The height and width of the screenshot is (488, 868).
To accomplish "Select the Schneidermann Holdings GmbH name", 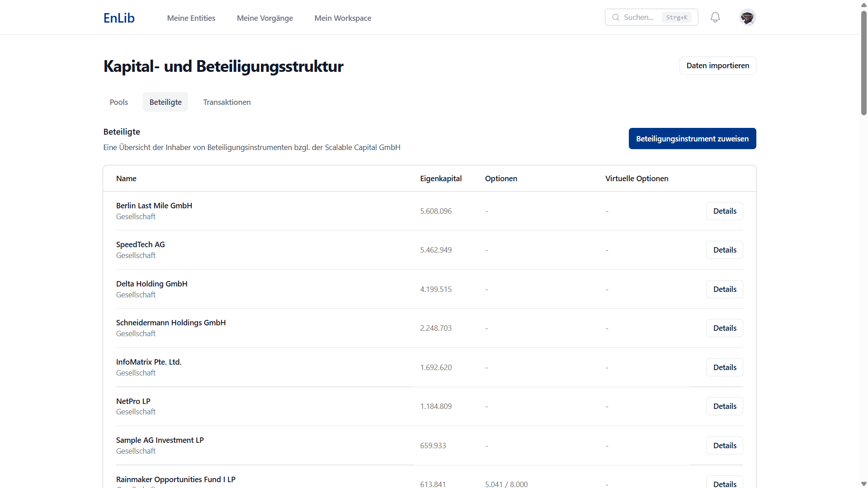I will [171, 323].
